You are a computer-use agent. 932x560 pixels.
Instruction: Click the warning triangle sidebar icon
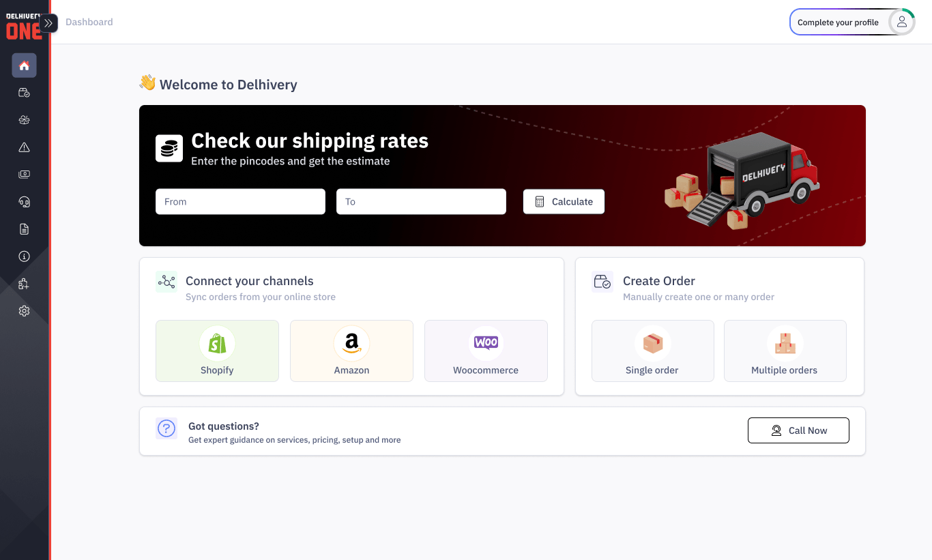[24, 147]
